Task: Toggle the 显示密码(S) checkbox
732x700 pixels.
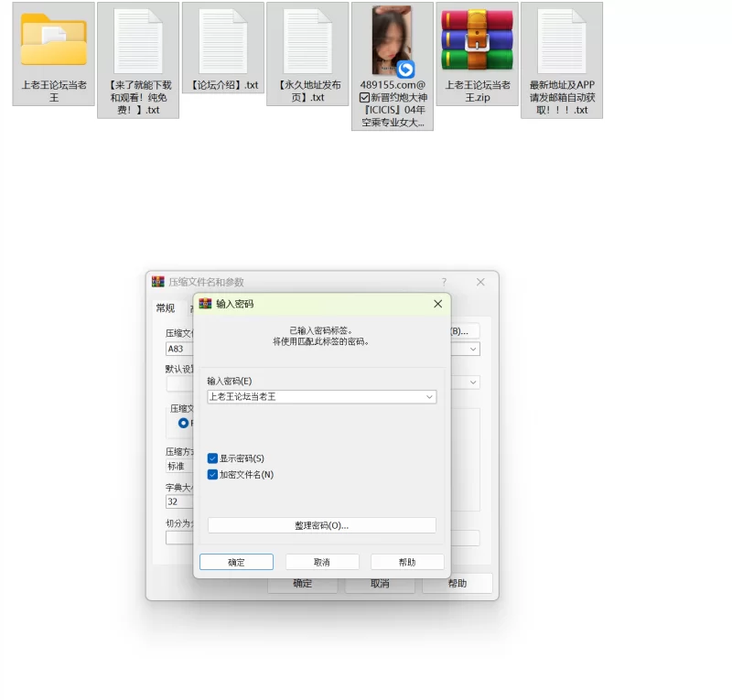Action: (x=212, y=458)
